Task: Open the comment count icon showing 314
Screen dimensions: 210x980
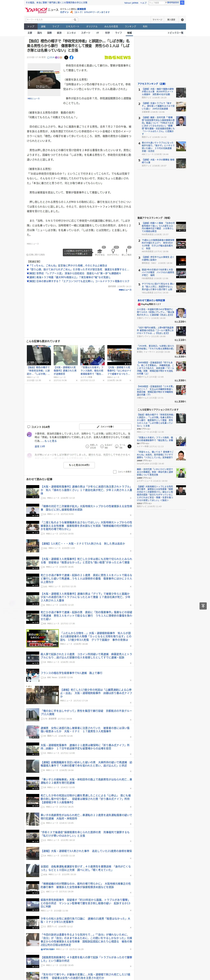Action: (x=51, y=57)
